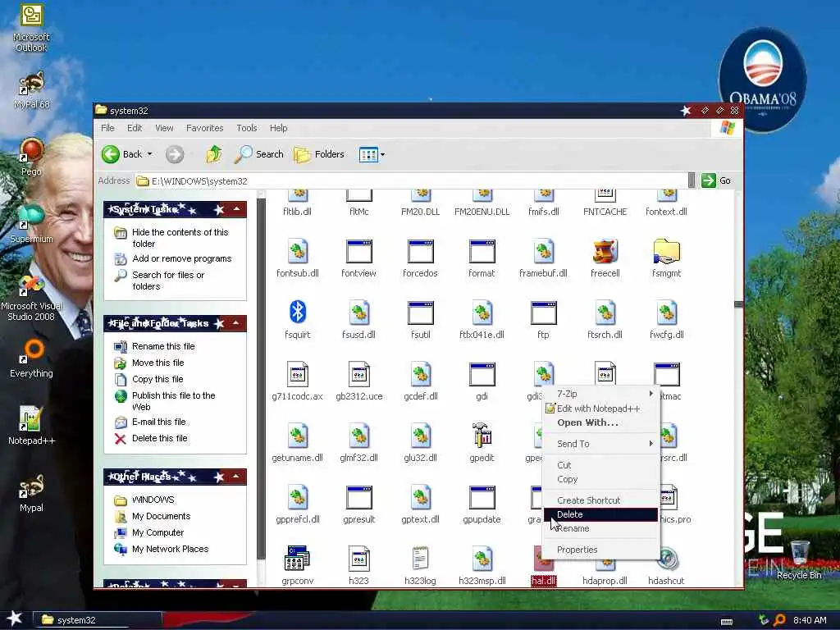This screenshot has height=630, width=840.
Task: Select the format file icon
Action: (482, 252)
